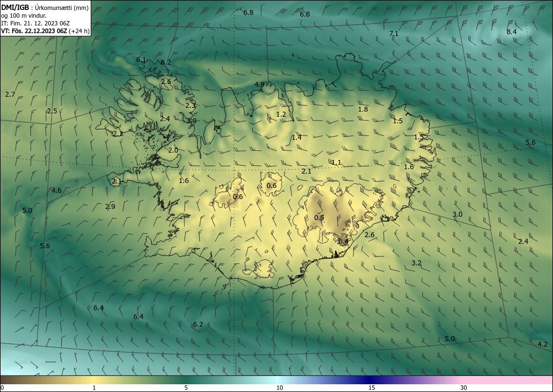
Task: Pick the brown start of the color scale
Action: [x=14, y=380]
